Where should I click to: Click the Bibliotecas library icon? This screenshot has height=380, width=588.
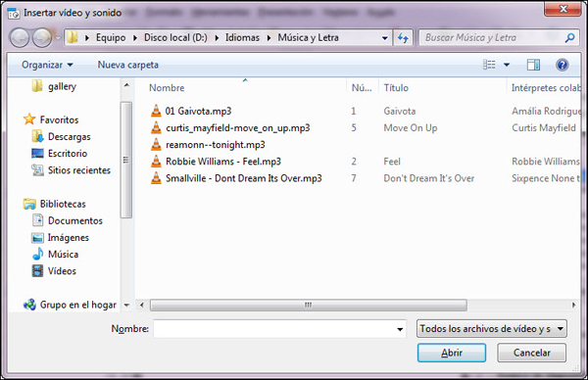[x=29, y=204]
